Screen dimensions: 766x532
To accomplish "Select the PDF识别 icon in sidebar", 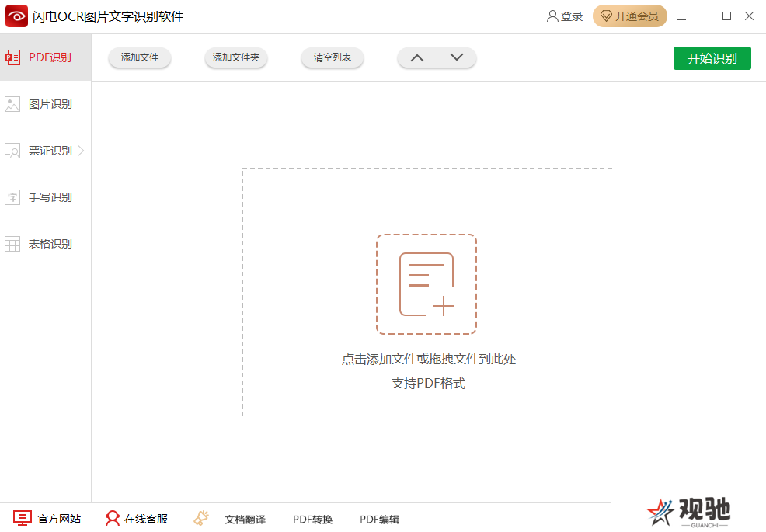I will click(x=12, y=57).
